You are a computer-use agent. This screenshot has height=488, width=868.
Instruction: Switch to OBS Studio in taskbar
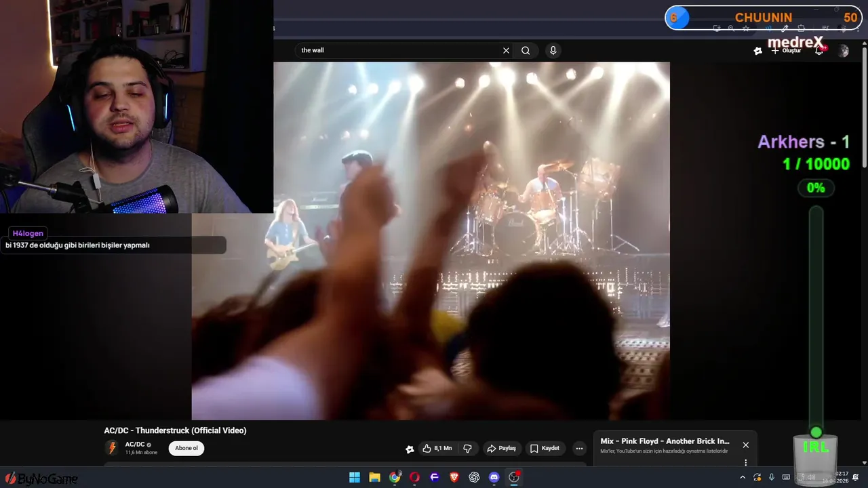pyautogui.click(x=514, y=477)
